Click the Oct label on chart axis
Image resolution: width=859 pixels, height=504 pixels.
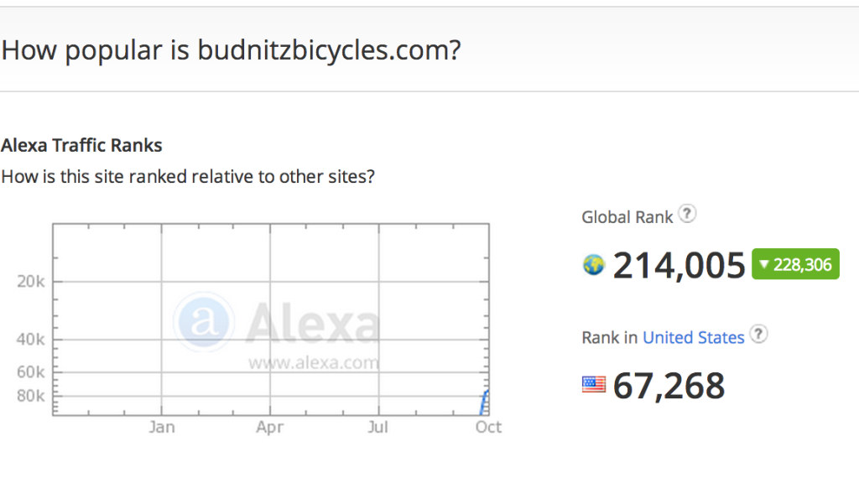488,427
